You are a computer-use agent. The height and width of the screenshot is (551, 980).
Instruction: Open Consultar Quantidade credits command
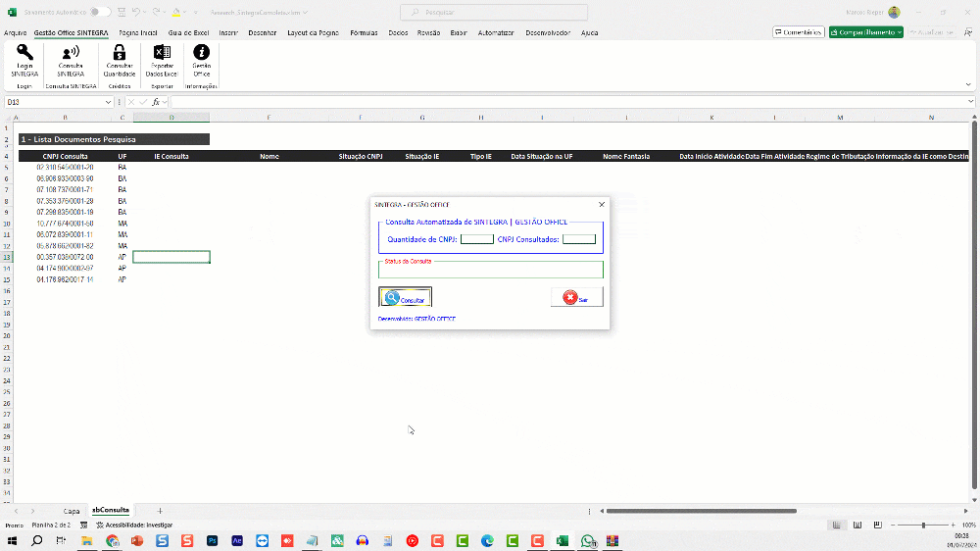pos(119,61)
